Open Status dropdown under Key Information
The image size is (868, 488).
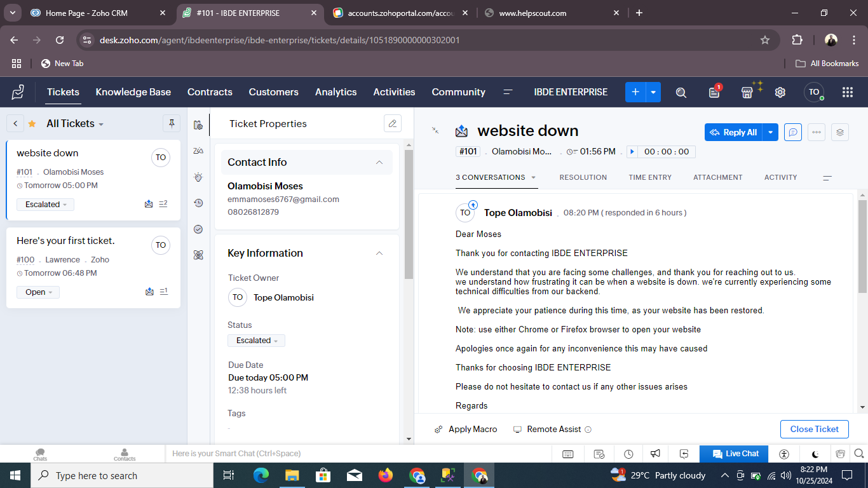pos(256,341)
